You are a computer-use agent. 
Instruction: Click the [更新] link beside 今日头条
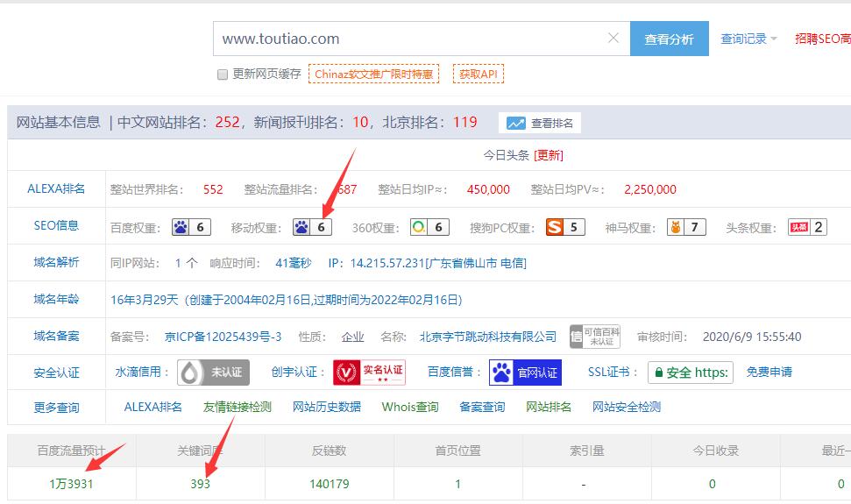pyautogui.click(x=548, y=155)
